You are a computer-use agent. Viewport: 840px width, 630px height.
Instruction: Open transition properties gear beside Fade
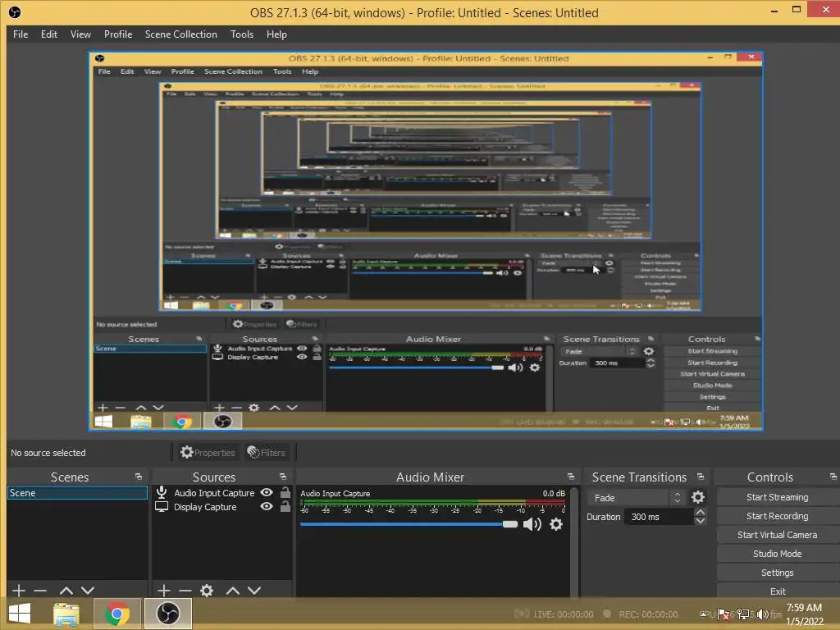[x=698, y=497]
